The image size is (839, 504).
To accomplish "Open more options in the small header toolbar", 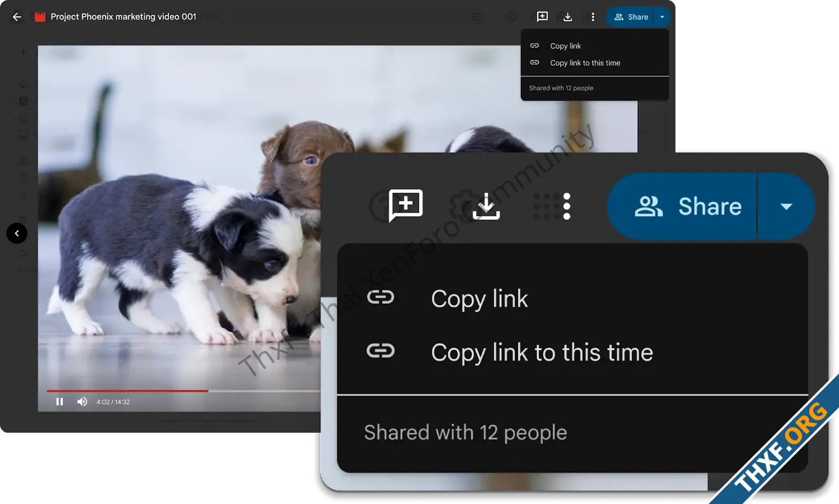I will coord(593,17).
